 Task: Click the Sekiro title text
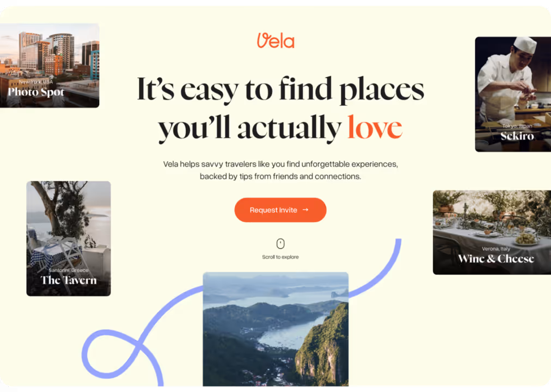click(x=517, y=136)
